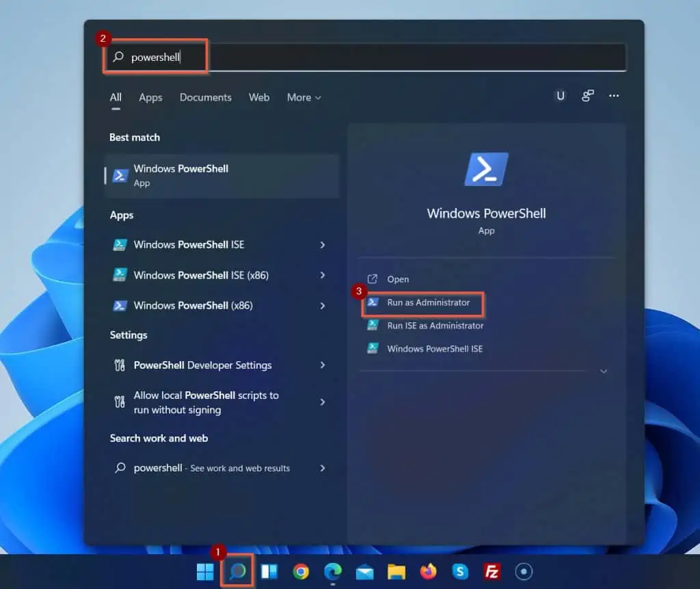The image size is (700, 589).
Task: Open the Mail app from the taskbar
Action: [363, 571]
